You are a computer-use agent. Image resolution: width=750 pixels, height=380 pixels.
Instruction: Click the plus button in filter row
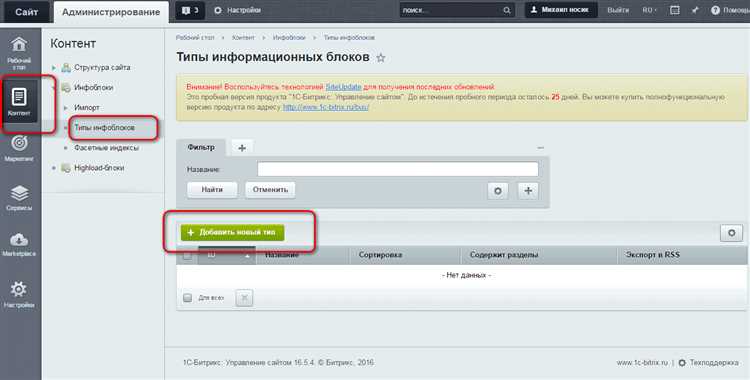[528, 190]
